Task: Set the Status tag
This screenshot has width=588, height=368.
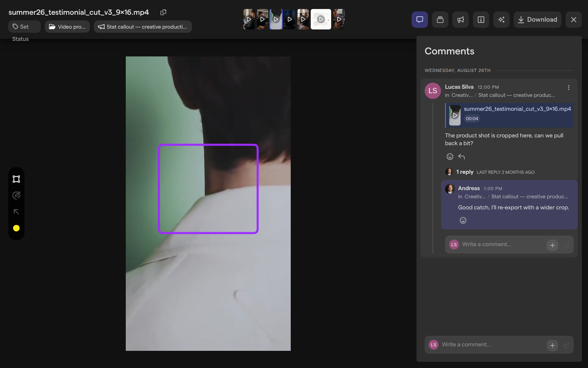Action: tap(24, 27)
